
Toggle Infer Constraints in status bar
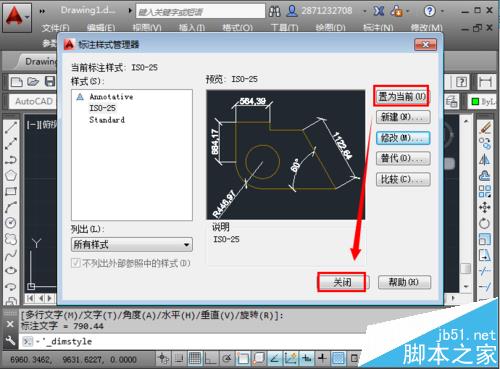click(x=163, y=358)
